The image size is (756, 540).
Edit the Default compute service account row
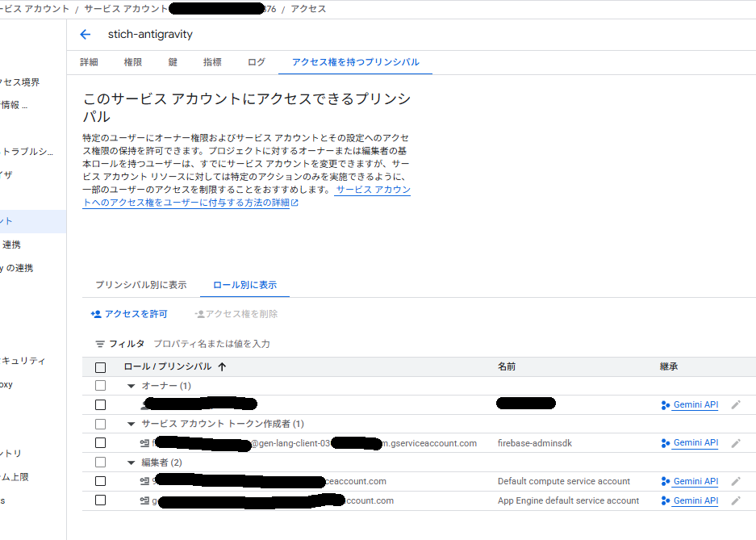(x=735, y=481)
